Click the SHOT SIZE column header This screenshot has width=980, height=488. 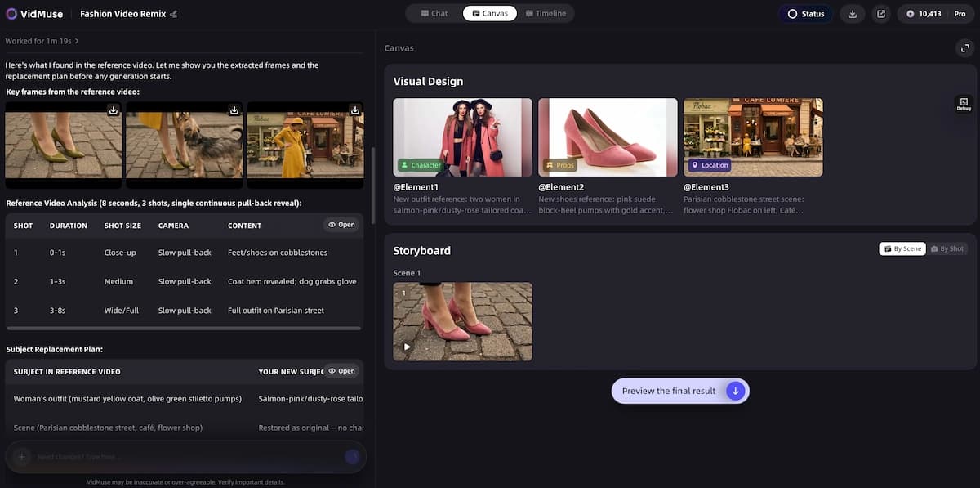coord(122,226)
